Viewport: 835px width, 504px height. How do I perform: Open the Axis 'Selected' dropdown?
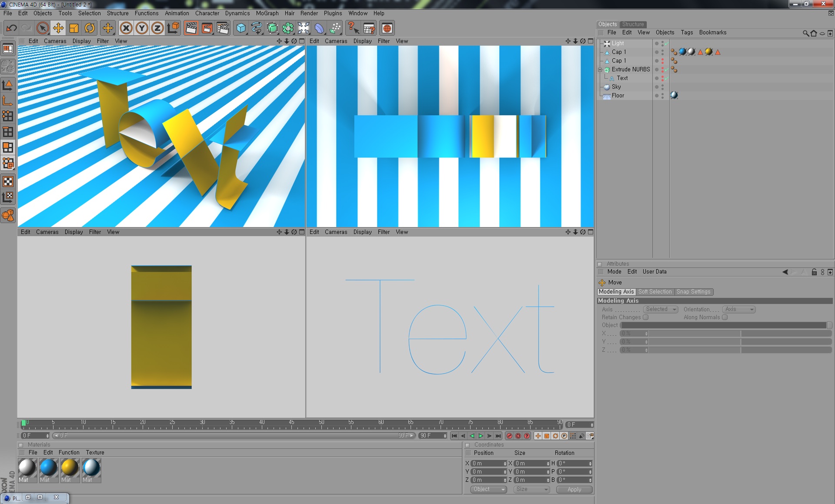click(x=661, y=309)
